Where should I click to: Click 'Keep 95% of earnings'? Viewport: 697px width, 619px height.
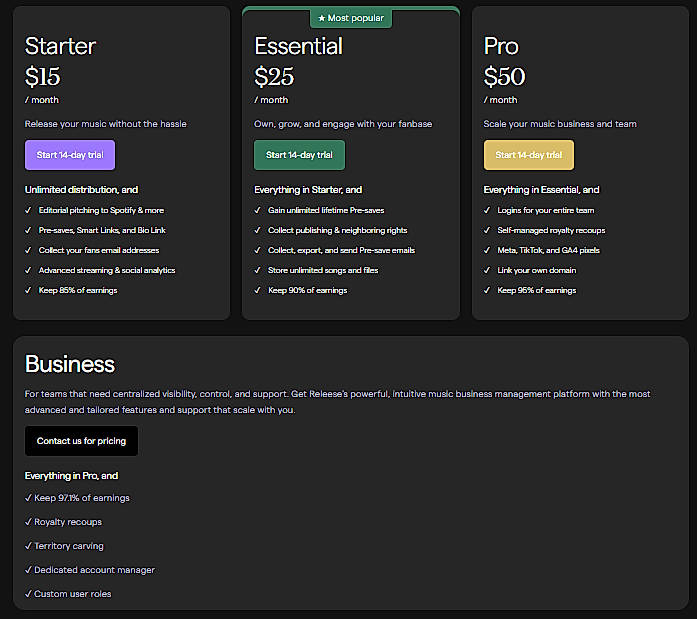click(537, 290)
